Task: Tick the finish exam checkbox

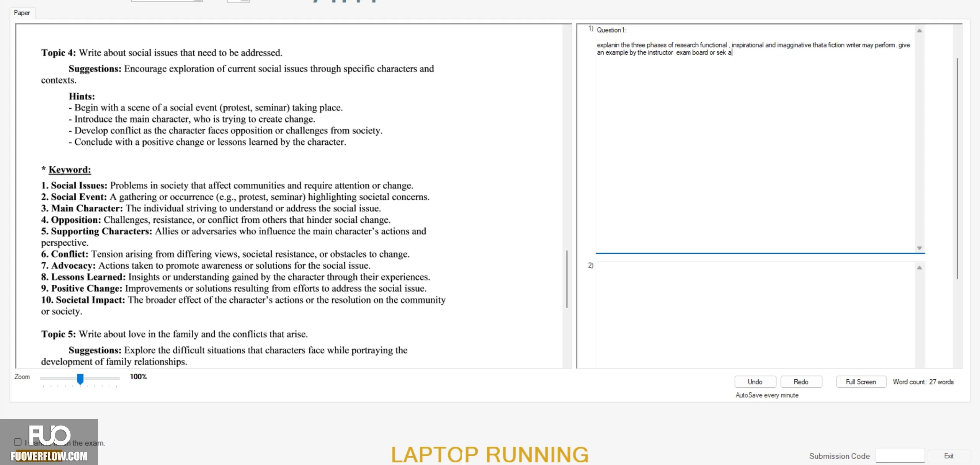Action: [18, 442]
